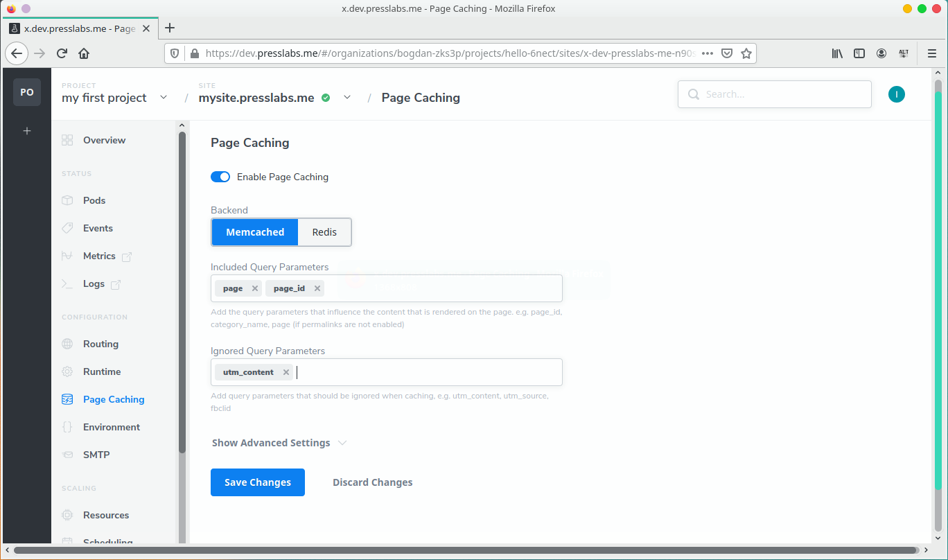Open Routing in sidebar
948x560 pixels.
100,344
